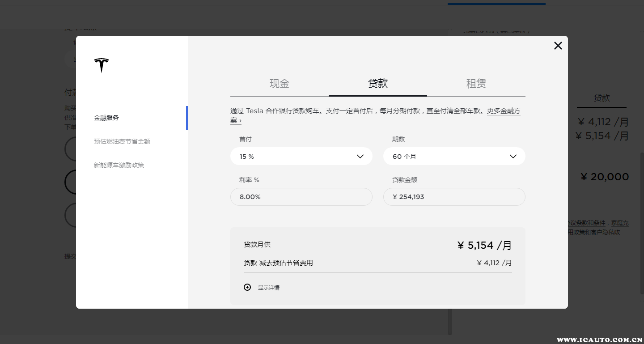644x344 pixels.
Task: Open 预估燃油费节省金额 in the sidebar
Action: point(122,141)
